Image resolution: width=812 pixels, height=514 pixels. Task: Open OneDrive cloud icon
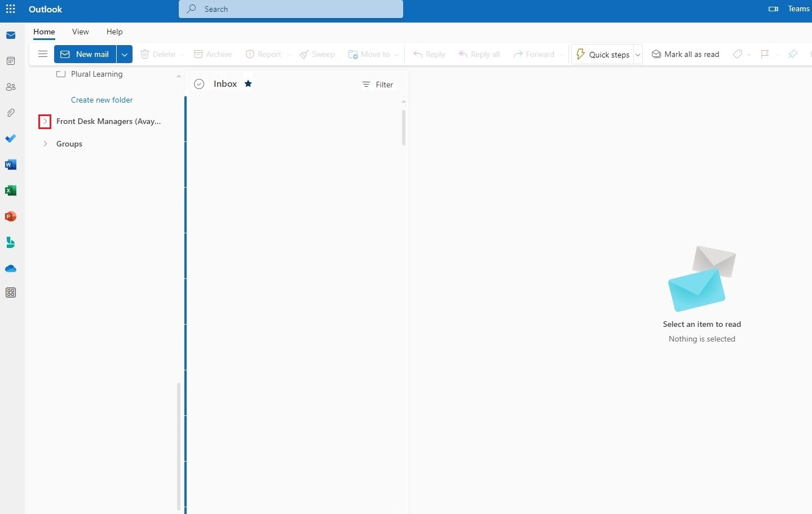(11, 268)
